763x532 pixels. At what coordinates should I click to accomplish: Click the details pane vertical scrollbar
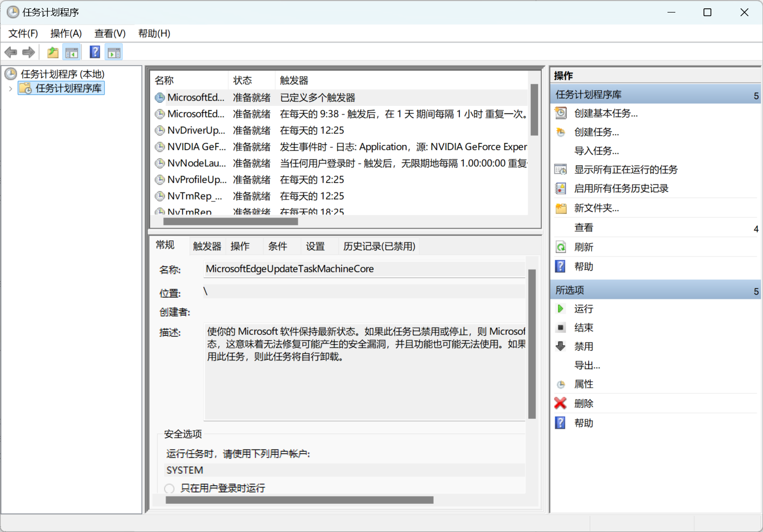(x=532, y=344)
